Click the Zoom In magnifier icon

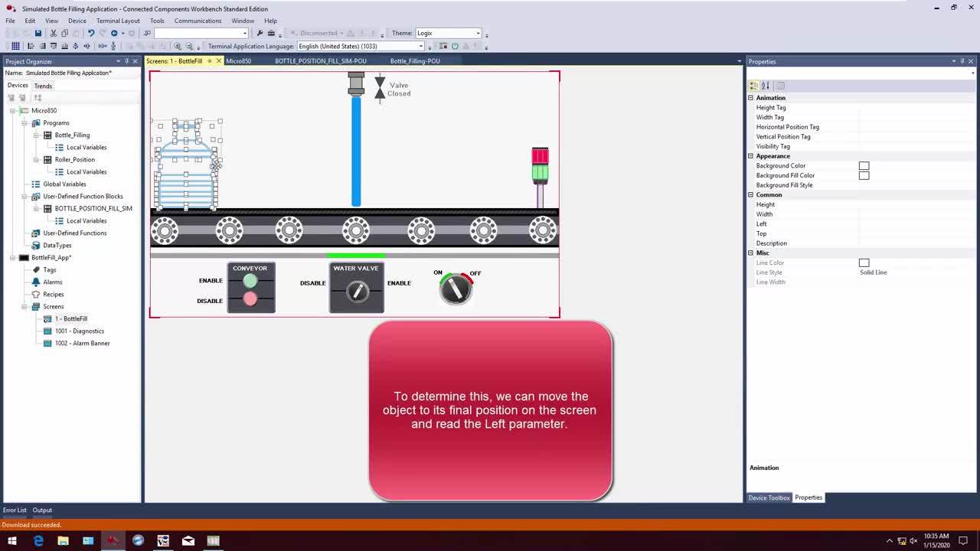click(x=178, y=47)
